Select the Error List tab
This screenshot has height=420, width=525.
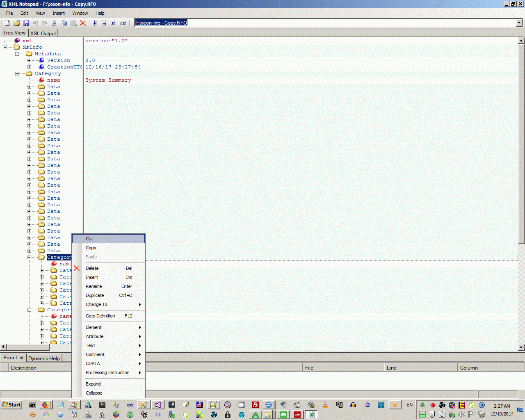pyautogui.click(x=14, y=358)
